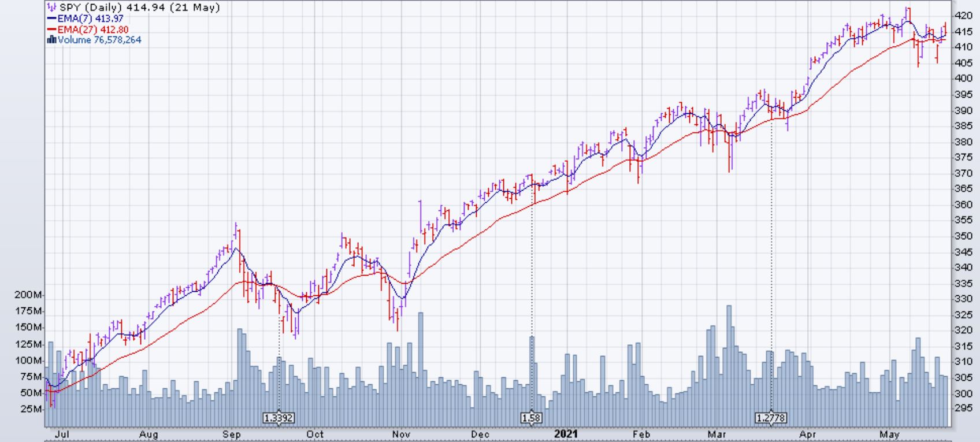Click the Sep month label on time axis
This screenshot has height=442, width=980.
point(232,434)
